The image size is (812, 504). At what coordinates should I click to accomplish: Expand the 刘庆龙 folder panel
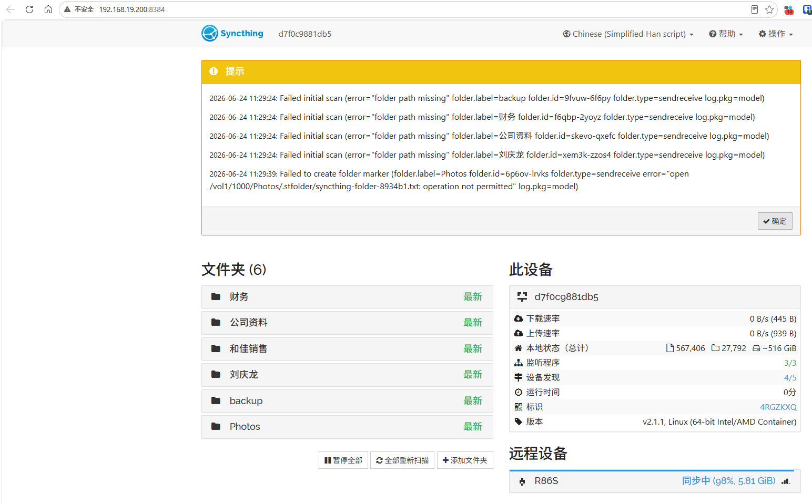[x=347, y=375]
